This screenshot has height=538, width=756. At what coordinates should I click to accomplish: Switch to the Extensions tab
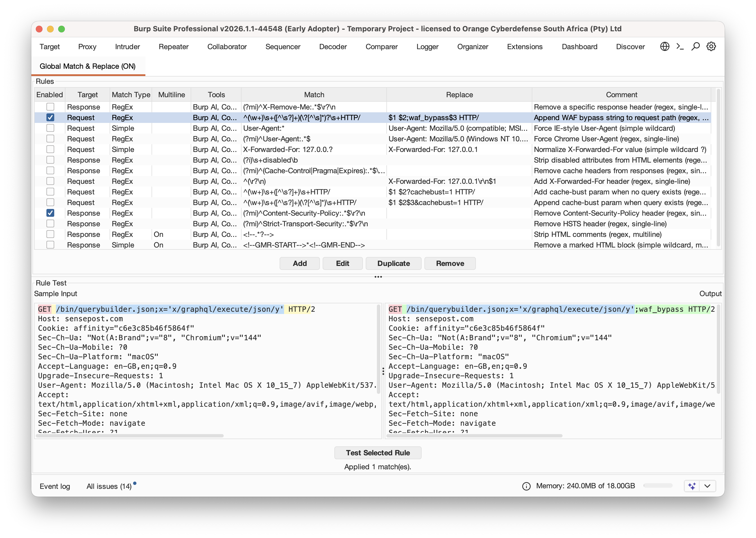coord(525,47)
